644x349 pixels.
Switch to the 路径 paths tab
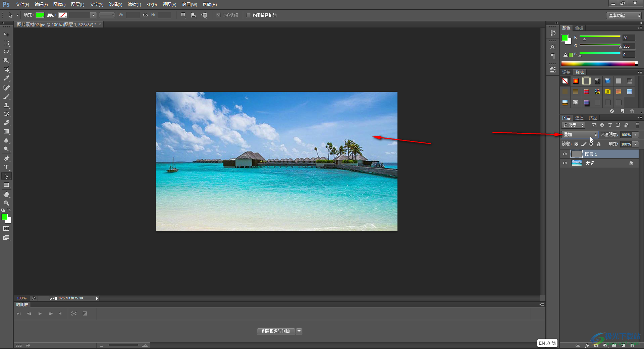593,118
